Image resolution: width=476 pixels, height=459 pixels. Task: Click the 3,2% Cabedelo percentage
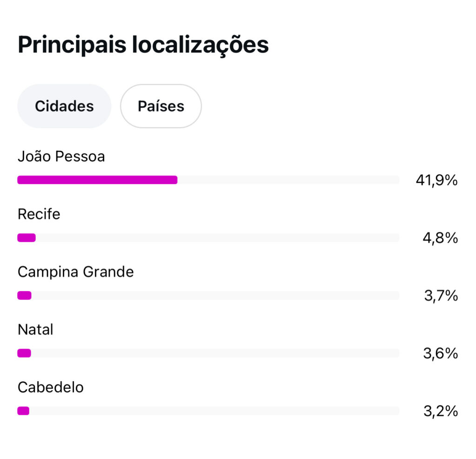tap(441, 411)
